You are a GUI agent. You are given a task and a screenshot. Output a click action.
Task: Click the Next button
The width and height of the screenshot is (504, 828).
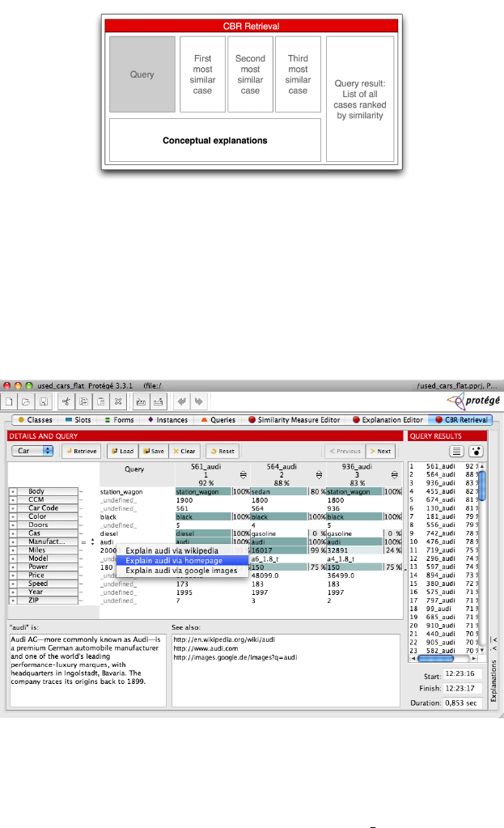[x=380, y=451]
